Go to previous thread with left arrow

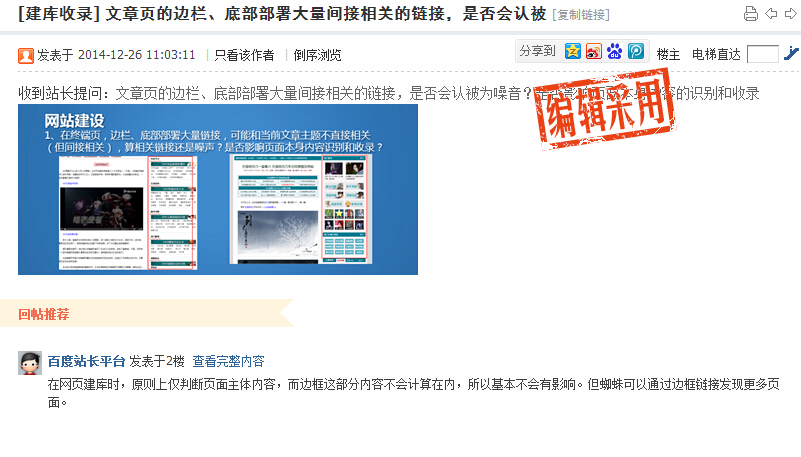click(771, 14)
